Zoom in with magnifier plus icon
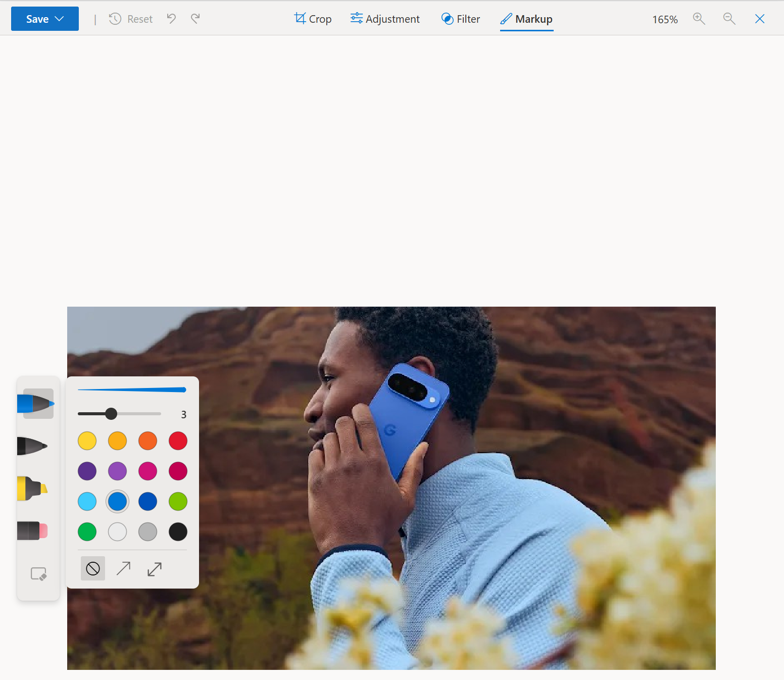784x680 pixels. click(x=699, y=19)
